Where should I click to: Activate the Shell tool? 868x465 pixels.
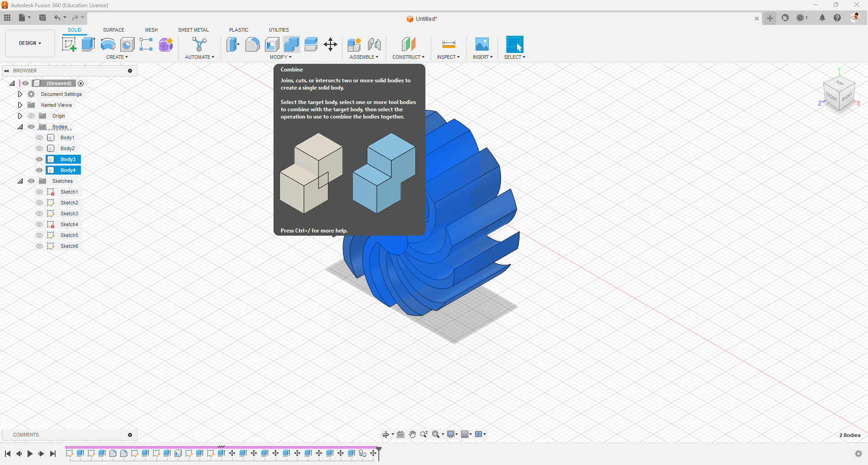(272, 44)
